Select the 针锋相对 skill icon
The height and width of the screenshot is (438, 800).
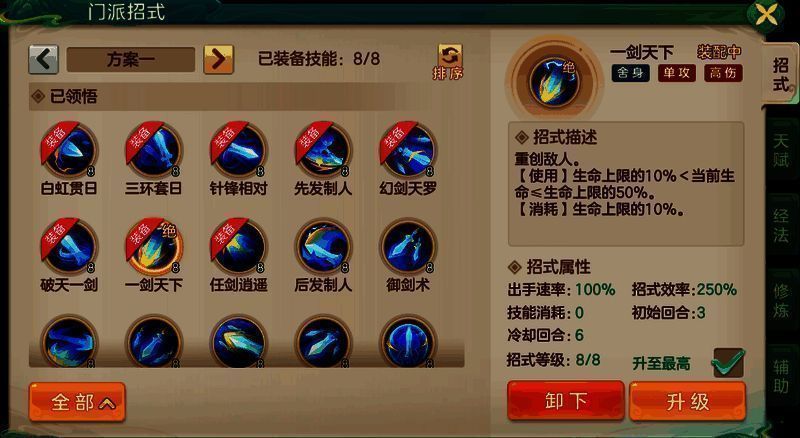(239, 151)
